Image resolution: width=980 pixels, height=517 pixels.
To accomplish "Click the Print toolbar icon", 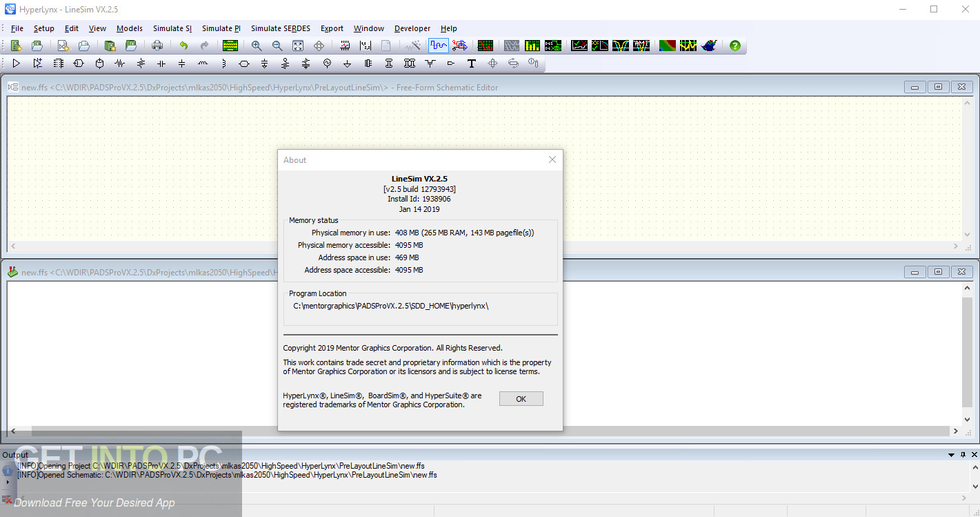I will [157, 46].
